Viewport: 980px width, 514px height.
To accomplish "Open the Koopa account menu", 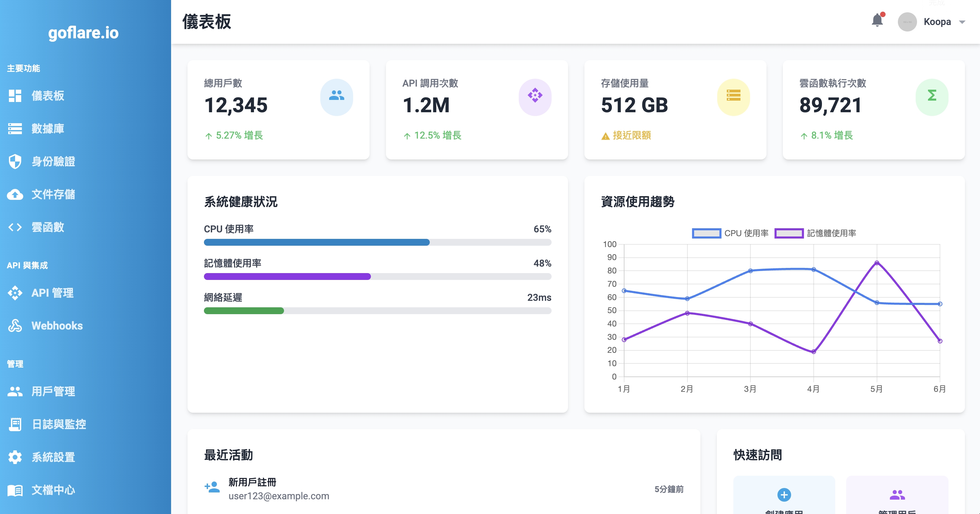I will (x=937, y=22).
